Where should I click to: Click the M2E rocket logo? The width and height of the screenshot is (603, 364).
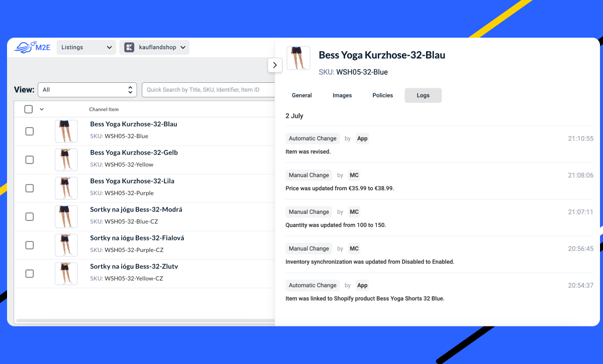point(32,47)
